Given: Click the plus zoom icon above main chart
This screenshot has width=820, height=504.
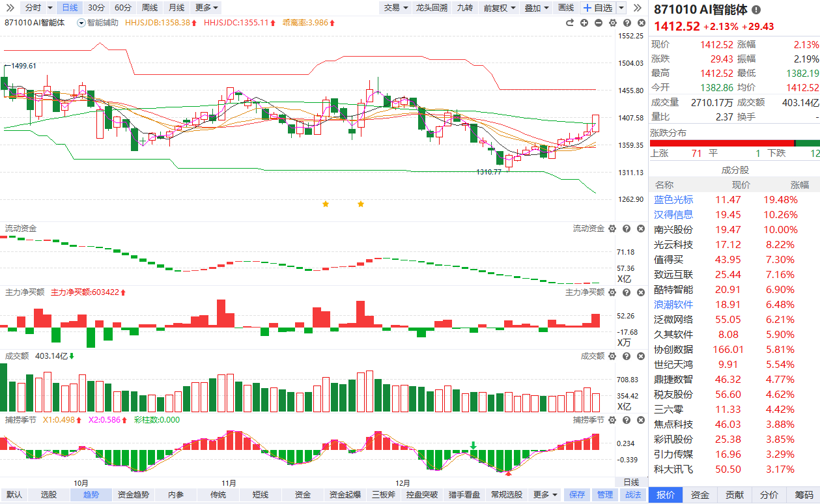Looking at the screenshot, I should [584, 23].
